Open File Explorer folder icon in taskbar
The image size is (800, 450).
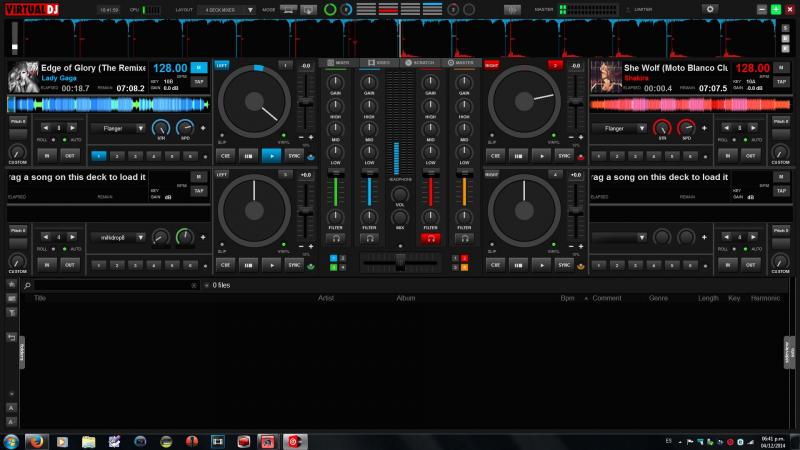click(88, 441)
